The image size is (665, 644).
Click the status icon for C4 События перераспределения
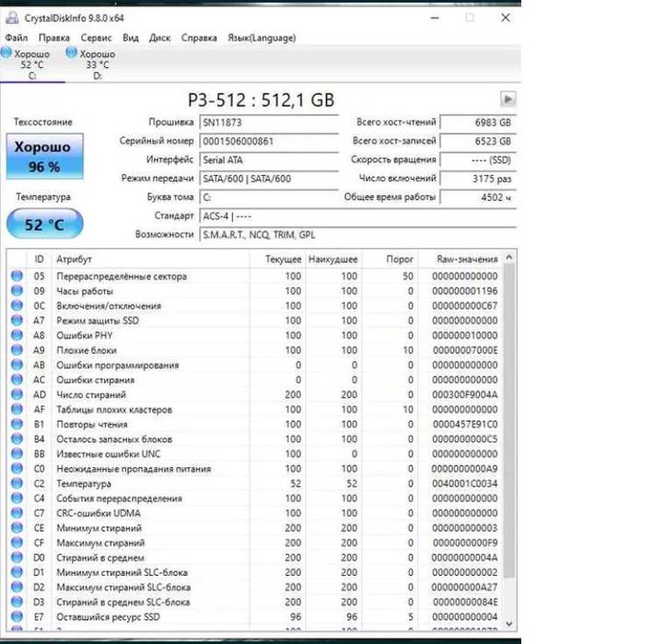tap(17, 498)
